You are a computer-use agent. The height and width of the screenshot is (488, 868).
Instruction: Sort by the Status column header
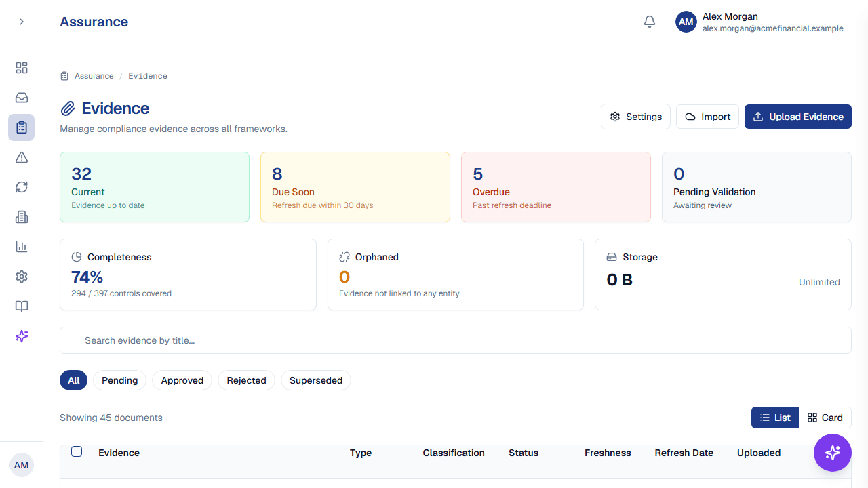tap(524, 453)
